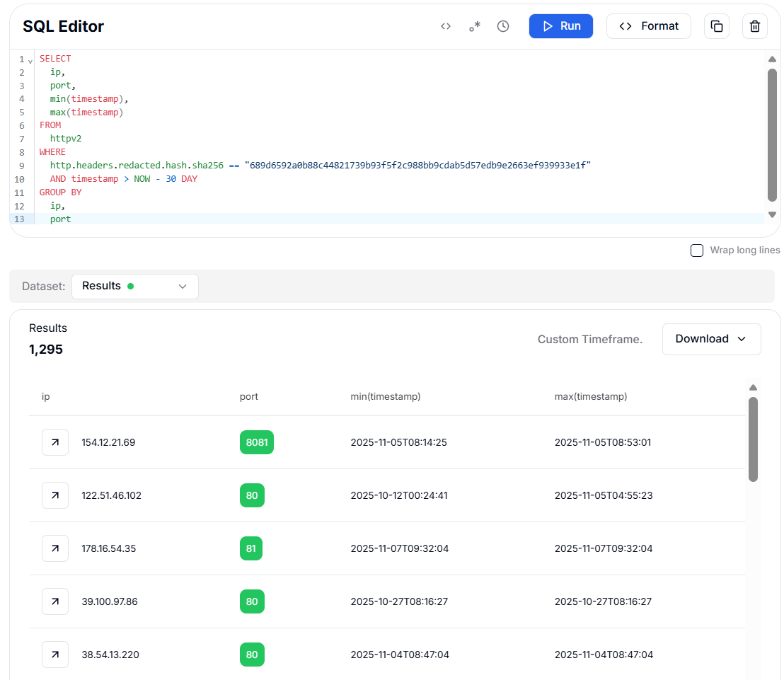Click the port 8081 badge
This screenshot has height=680, width=784.
(256, 442)
